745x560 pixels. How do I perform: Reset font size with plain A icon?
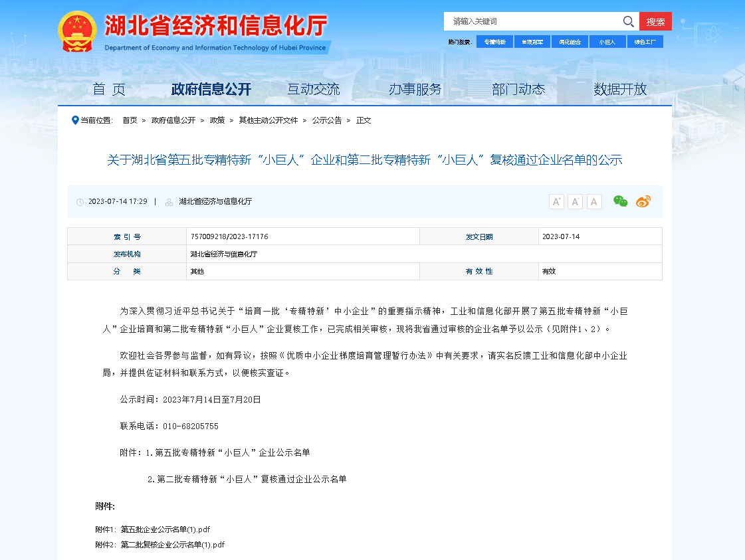(594, 201)
